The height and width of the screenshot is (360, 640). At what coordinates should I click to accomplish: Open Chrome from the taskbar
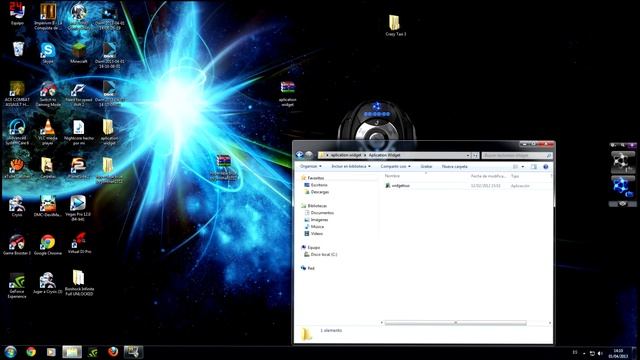point(31,352)
